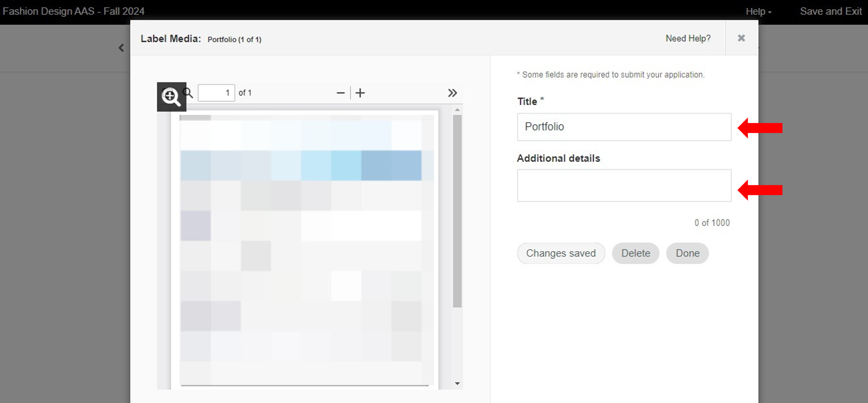Click the left chevron back arrow
The width and height of the screenshot is (868, 403).
point(121,48)
